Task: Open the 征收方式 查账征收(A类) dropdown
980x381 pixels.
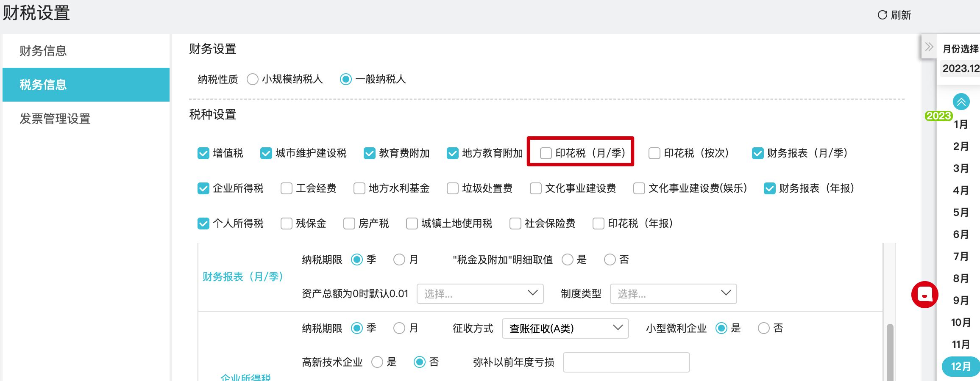Action: 565,329
